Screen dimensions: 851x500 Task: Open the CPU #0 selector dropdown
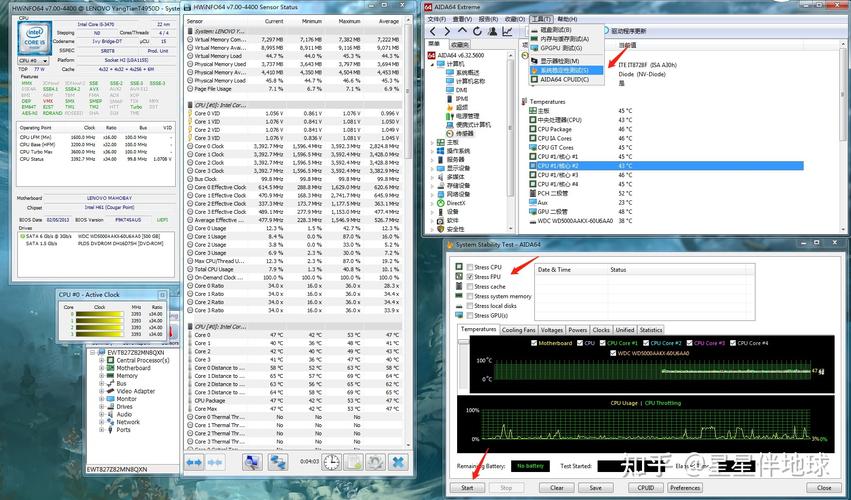point(35,61)
